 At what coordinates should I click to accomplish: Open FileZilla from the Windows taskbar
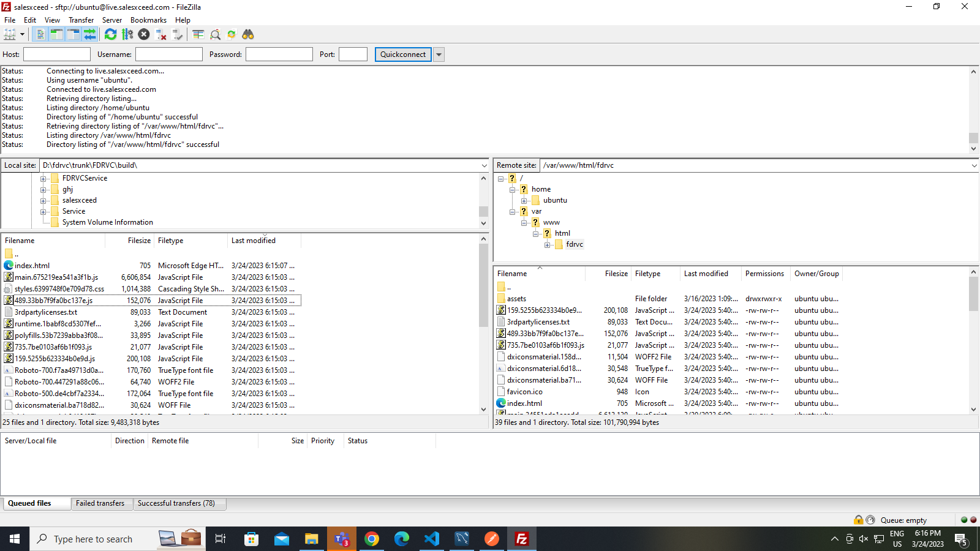[521, 539]
